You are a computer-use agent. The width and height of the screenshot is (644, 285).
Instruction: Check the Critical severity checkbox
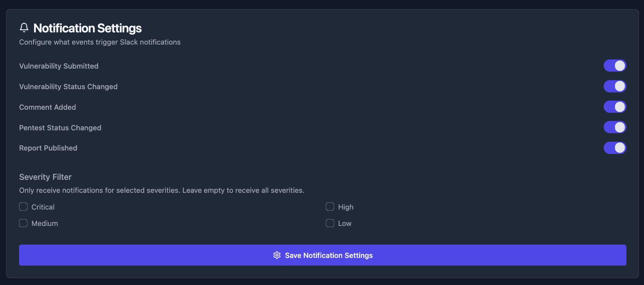click(x=23, y=207)
